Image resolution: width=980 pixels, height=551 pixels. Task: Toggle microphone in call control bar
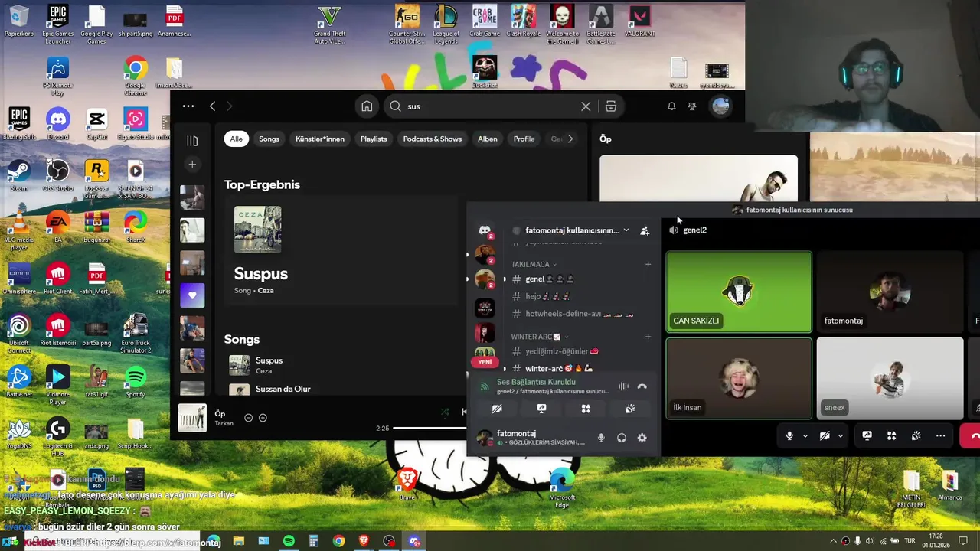tap(789, 435)
